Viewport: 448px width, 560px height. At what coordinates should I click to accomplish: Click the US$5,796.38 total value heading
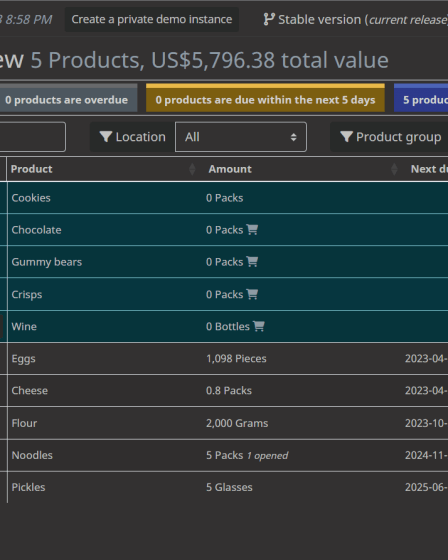(270, 60)
